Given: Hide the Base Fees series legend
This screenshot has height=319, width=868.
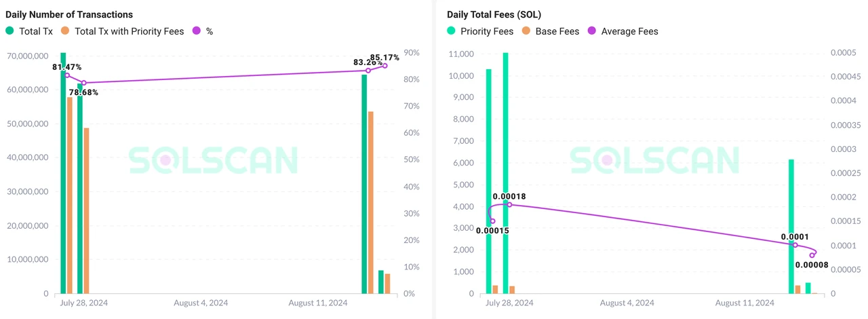Looking at the screenshot, I should point(557,31).
